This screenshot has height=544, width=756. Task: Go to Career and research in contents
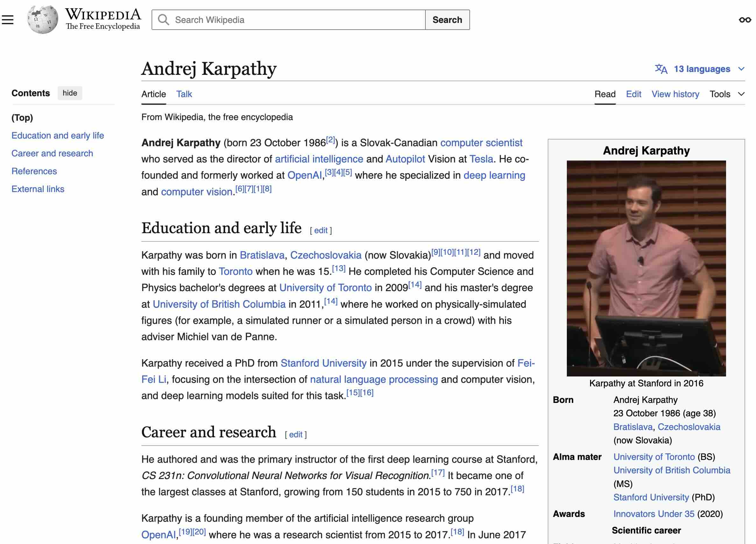click(x=52, y=153)
